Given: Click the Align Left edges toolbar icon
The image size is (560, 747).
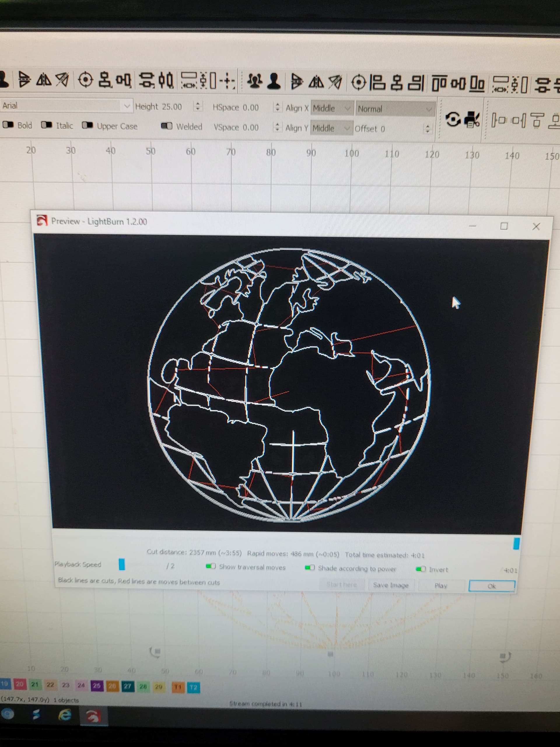Looking at the screenshot, I should point(377,83).
